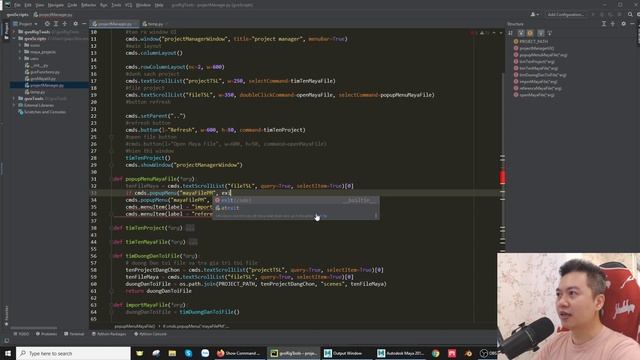Toggle Show Inherited in Structure toolbar
This screenshot has height=360, width=640.
point(521,33)
